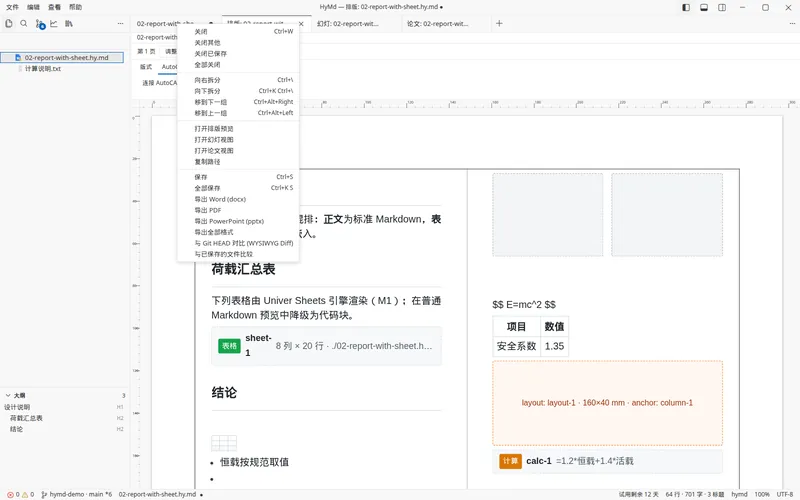This screenshot has width=800, height=500.
Task: Click the second empty grey image placeholder
Action: click(667, 214)
